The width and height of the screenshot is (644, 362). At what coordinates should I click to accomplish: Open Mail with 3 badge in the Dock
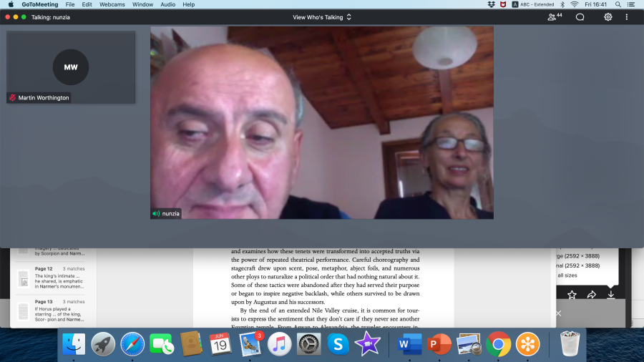tap(250, 344)
